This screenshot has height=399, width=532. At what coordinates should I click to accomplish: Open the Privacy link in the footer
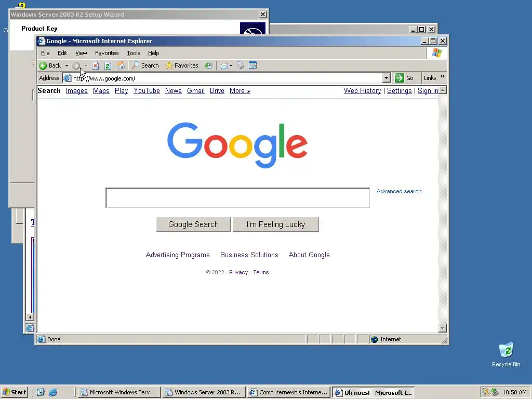238,272
